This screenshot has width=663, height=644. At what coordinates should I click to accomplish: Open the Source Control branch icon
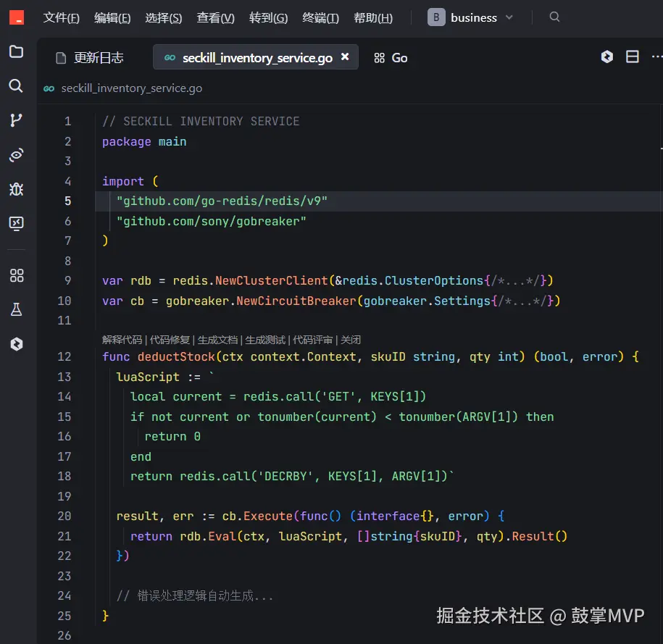(x=16, y=120)
